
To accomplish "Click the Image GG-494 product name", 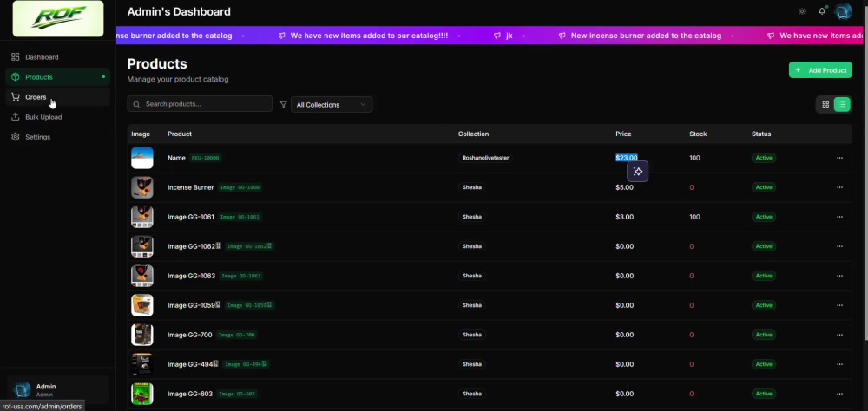I will click(x=193, y=364).
